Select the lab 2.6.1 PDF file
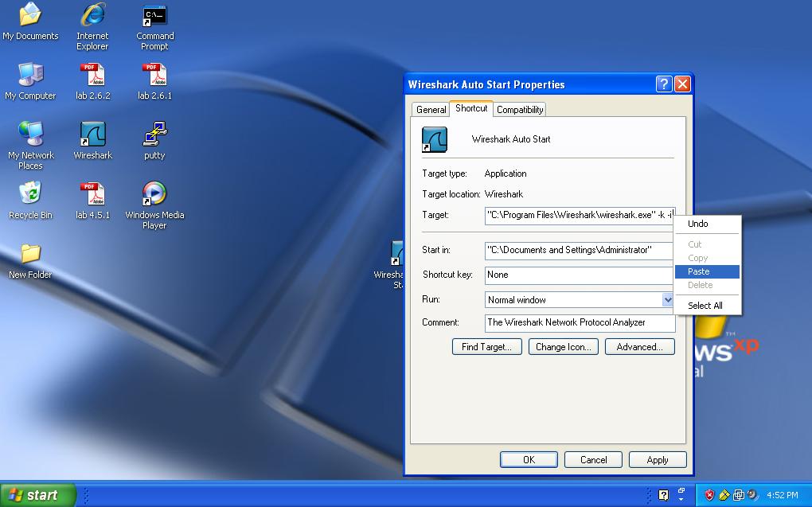Image resolution: width=812 pixels, height=507 pixels. (x=155, y=82)
